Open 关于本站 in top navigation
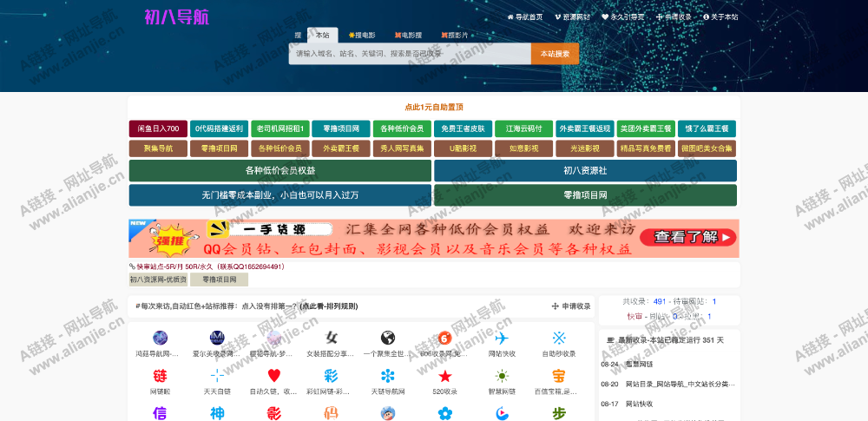 point(720,17)
